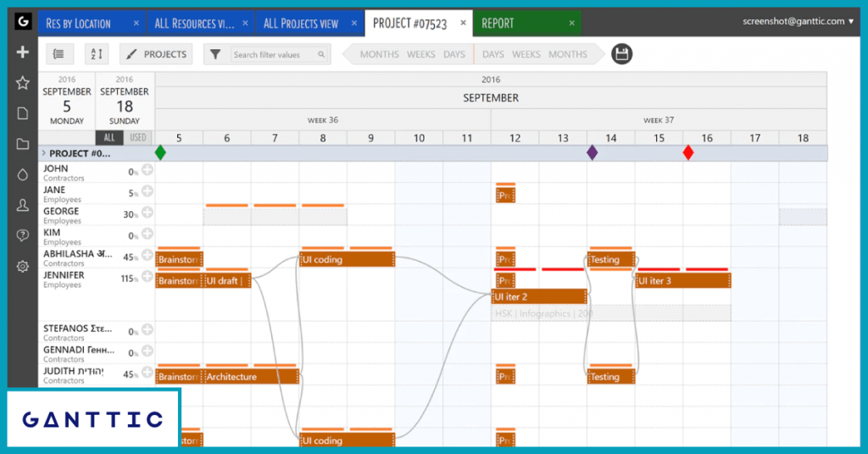Shift timeline back by DAYS

tap(454, 54)
